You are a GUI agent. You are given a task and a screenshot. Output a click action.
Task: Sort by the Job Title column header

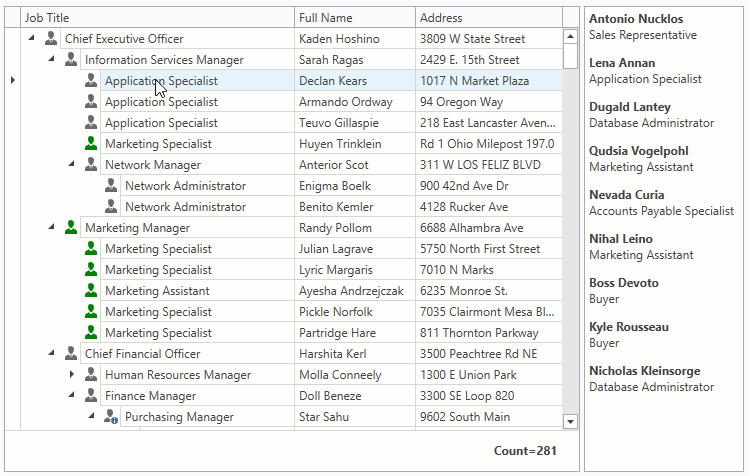coord(150,18)
